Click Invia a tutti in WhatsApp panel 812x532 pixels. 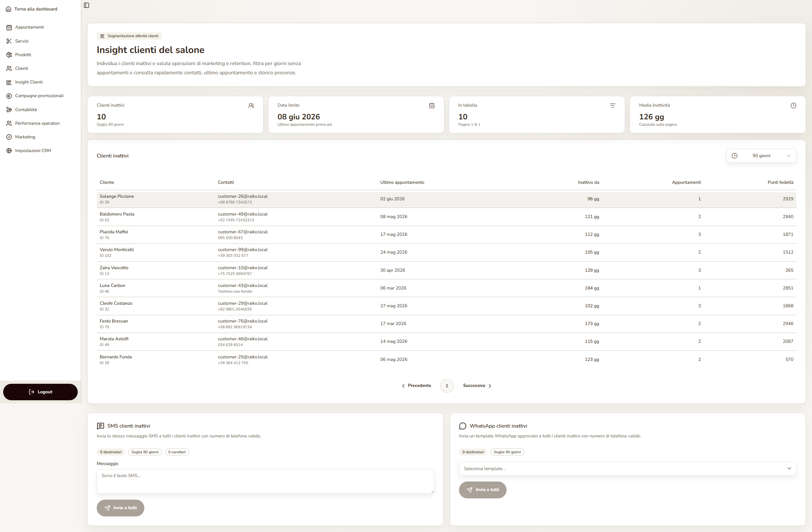tap(483, 490)
